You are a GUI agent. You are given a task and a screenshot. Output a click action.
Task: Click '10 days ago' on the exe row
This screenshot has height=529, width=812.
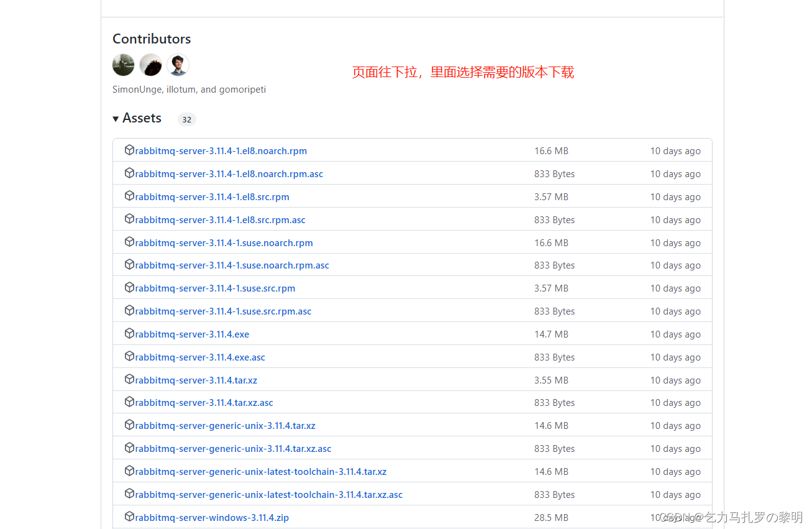(675, 334)
